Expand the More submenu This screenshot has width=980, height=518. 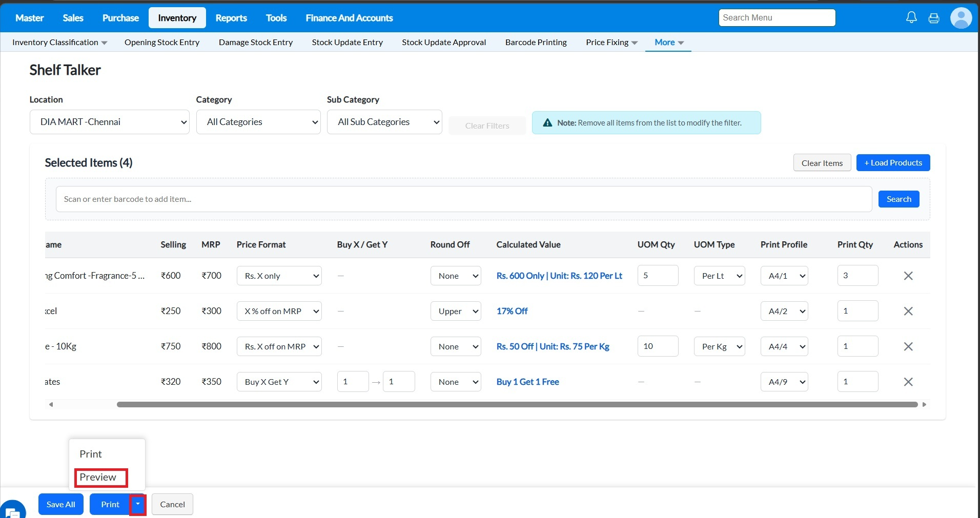pos(668,43)
